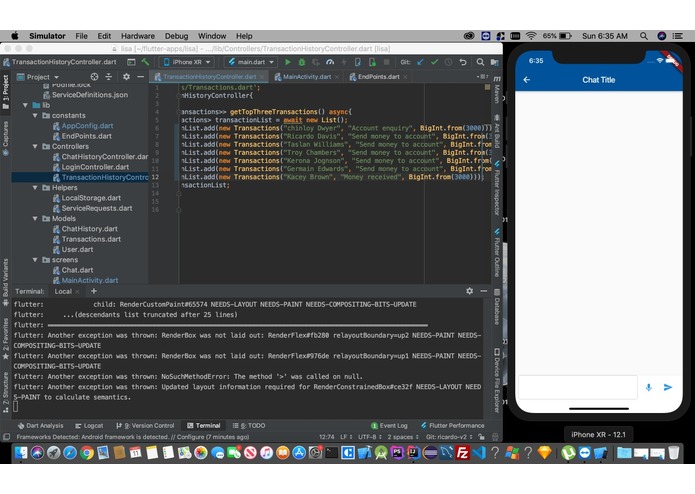The image size is (695, 494).
Task: Open Chat.dart in project tree
Action: coord(77,270)
